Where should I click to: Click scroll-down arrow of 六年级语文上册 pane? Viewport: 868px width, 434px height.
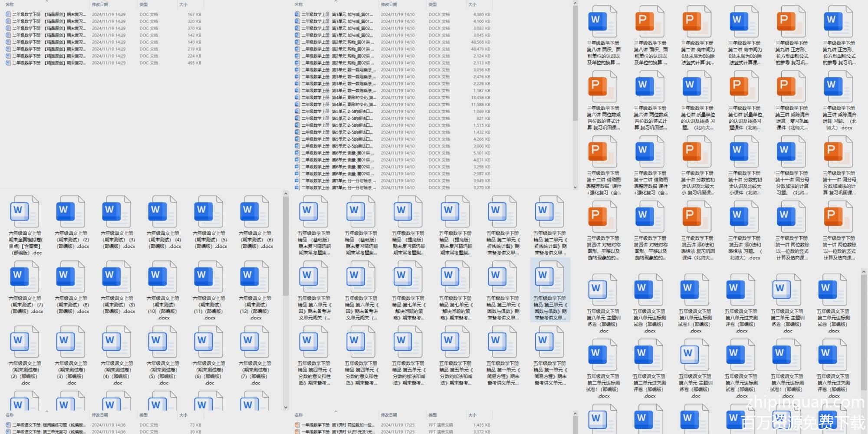pos(286,408)
